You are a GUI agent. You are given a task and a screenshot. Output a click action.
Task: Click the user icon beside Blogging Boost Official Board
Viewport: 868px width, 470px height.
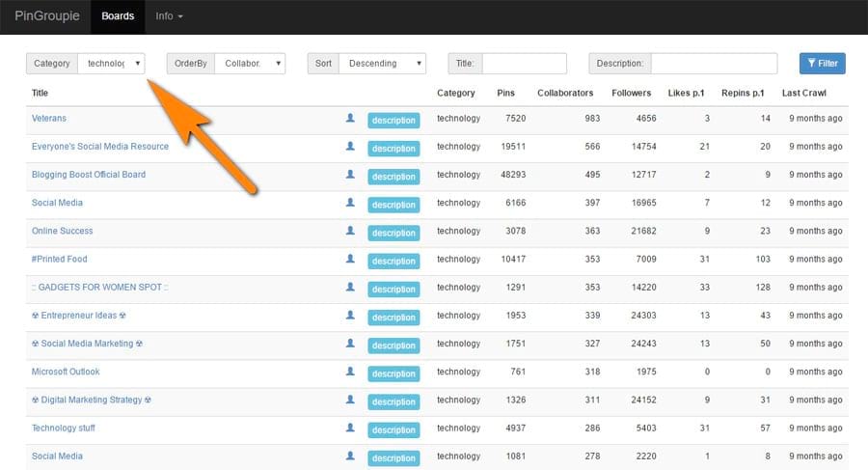coord(350,175)
